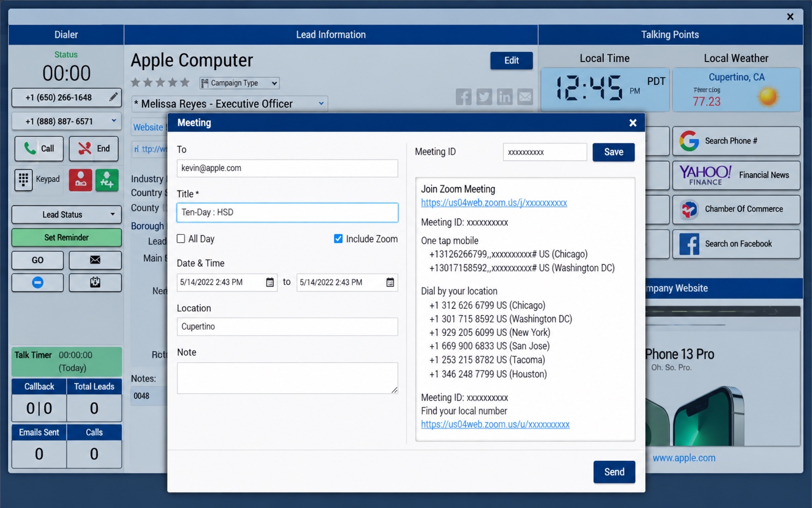Click the To email input field
The height and width of the screenshot is (508, 812).
coord(287,168)
